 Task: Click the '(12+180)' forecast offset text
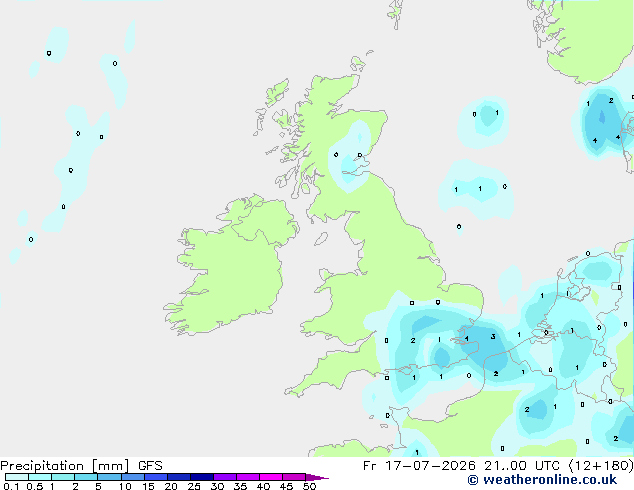[x=601, y=466]
